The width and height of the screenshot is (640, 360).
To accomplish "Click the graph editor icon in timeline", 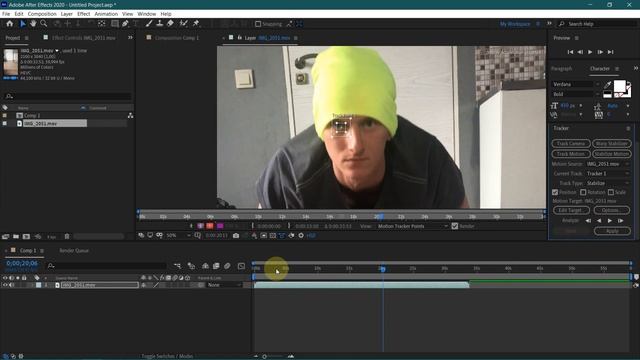I will (241, 266).
